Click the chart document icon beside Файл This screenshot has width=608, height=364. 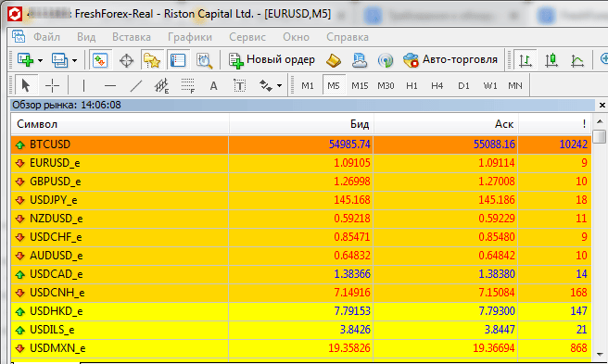point(19,37)
